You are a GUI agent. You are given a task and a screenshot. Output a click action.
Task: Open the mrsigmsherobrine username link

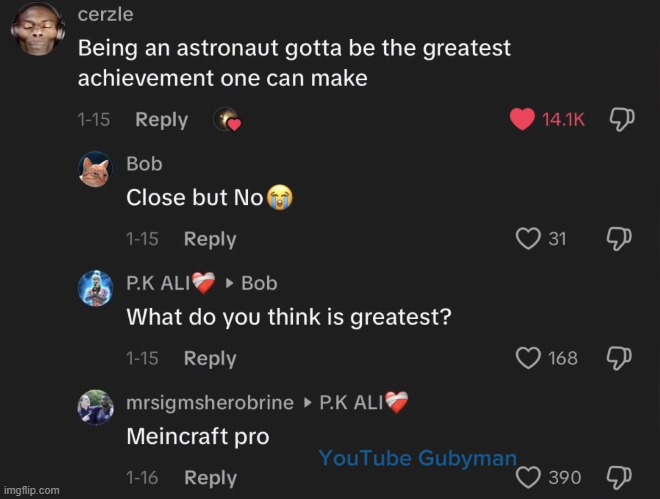point(210,402)
